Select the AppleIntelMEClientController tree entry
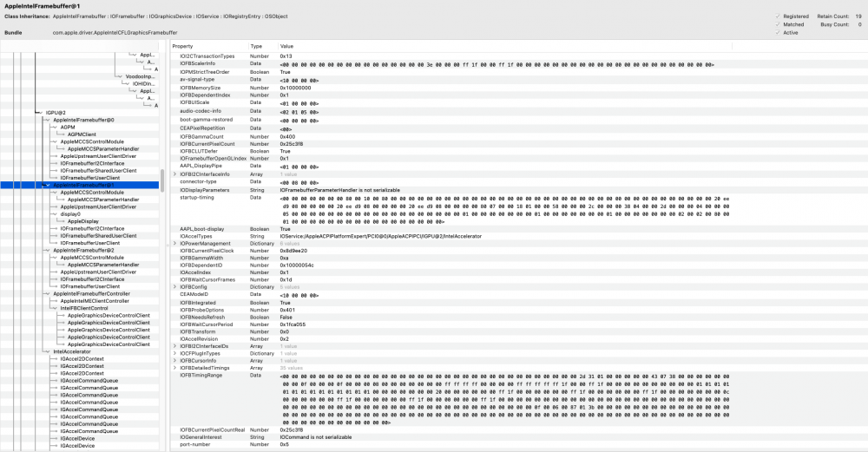This screenshot has height=452, width=868. (x=95, y=301)
